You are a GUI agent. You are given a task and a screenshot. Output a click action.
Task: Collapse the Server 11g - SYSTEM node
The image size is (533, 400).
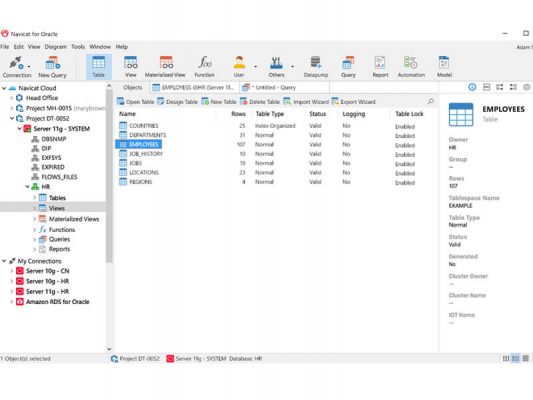(x=19, y=129)
